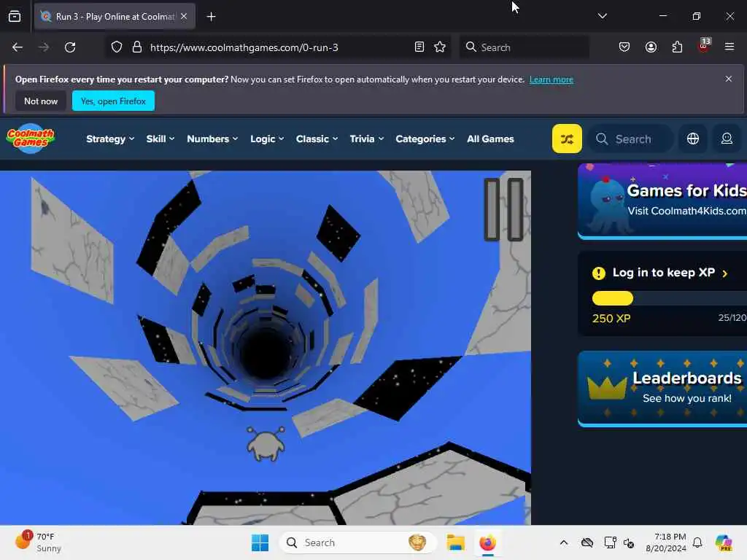Expand the Strategy menu
Image resolution: width=747 pixels, height=560 pixels.
(110, 139)
